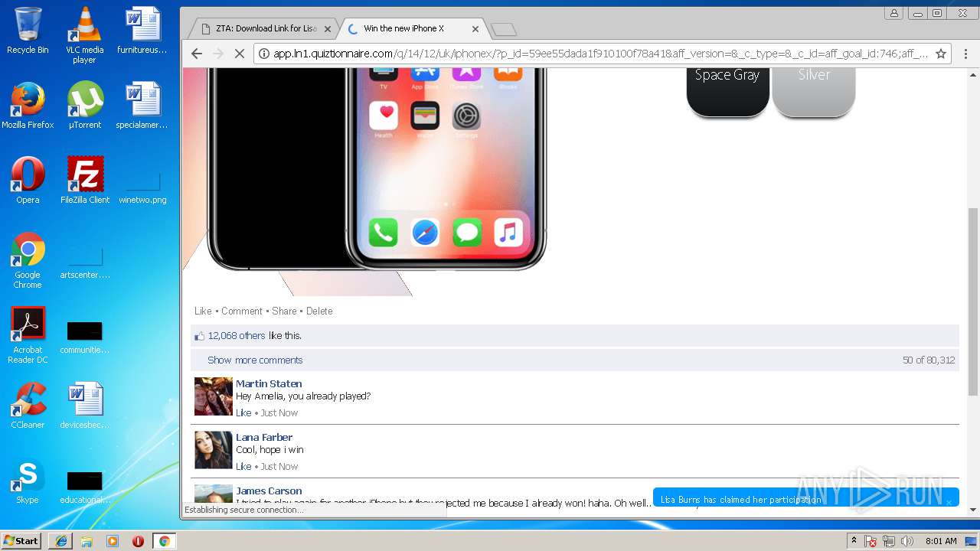This screenshot has width=980, height=551.
Task: Open Windows Explorer from the taskbar
Action: (x=87, y=541)
